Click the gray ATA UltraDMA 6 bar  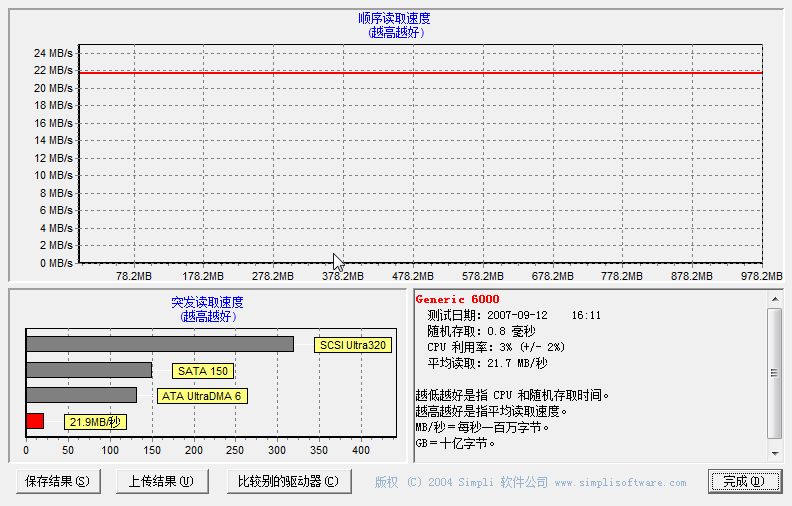(x=81, y=395)
